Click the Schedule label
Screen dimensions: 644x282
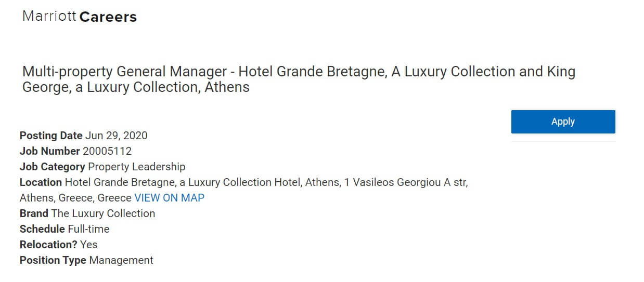pos(42,229)
